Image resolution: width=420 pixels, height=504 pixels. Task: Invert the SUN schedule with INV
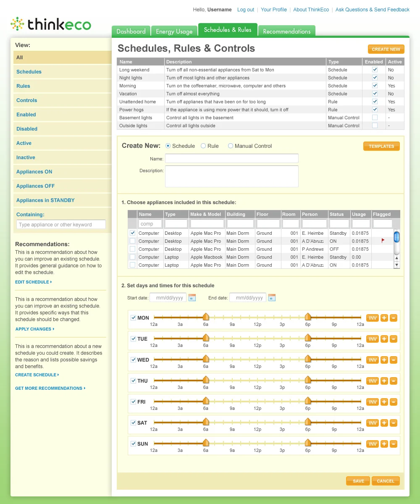tap(373, 444)
